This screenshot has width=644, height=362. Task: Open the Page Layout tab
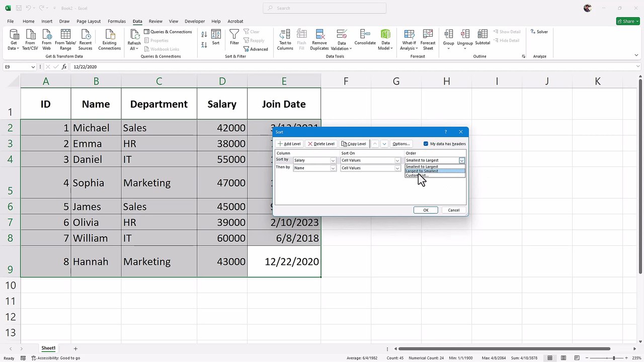tap(89, 21)
